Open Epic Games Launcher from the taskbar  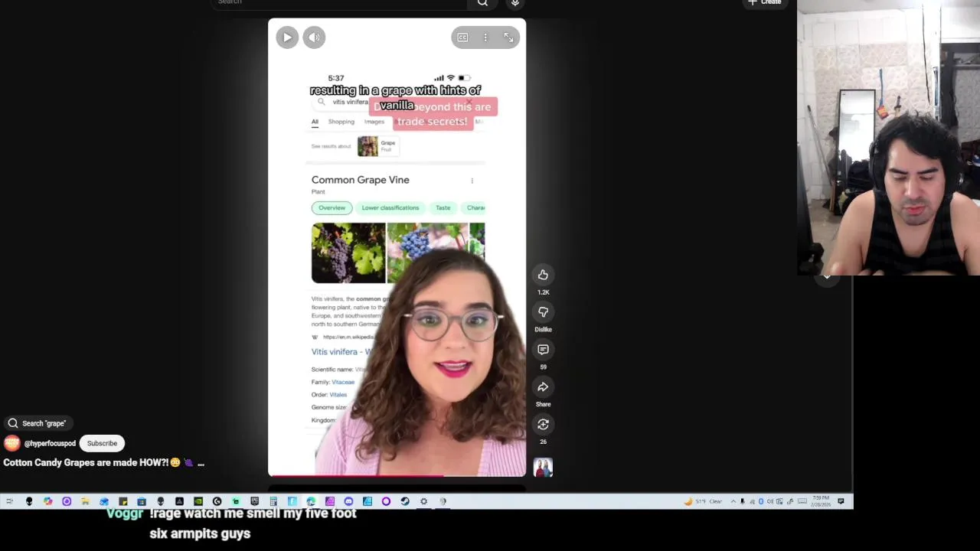tap(254, 501)
